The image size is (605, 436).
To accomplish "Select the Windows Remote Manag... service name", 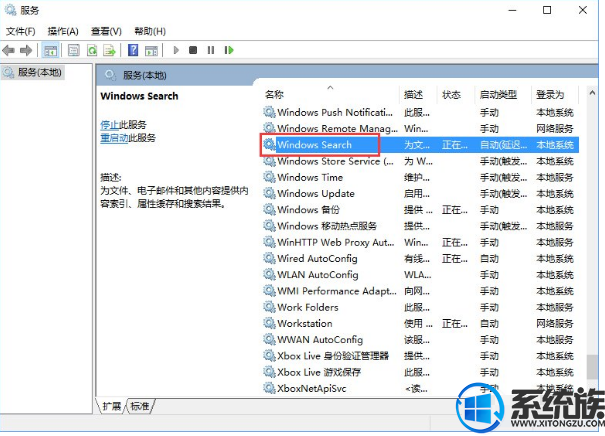I will (x=337, y=128).
